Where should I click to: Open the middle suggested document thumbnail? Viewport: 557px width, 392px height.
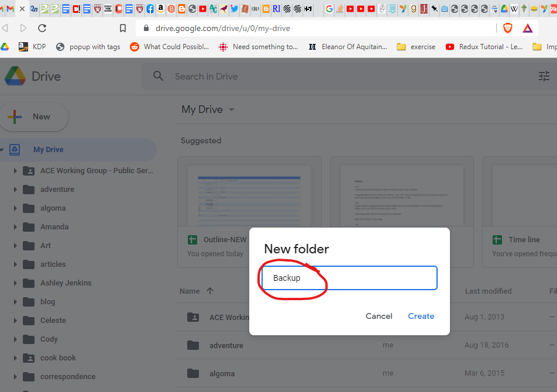[402, 195]
